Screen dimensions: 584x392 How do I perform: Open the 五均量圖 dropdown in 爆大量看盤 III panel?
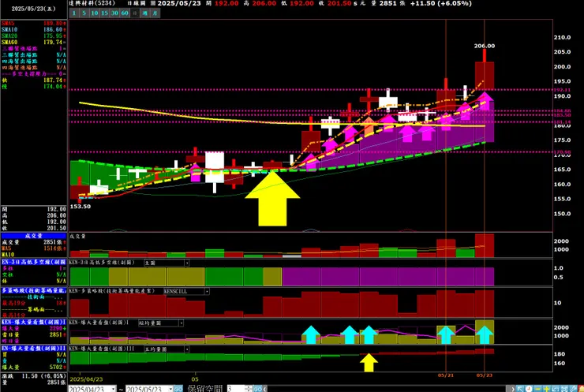(x=186, y=349)
